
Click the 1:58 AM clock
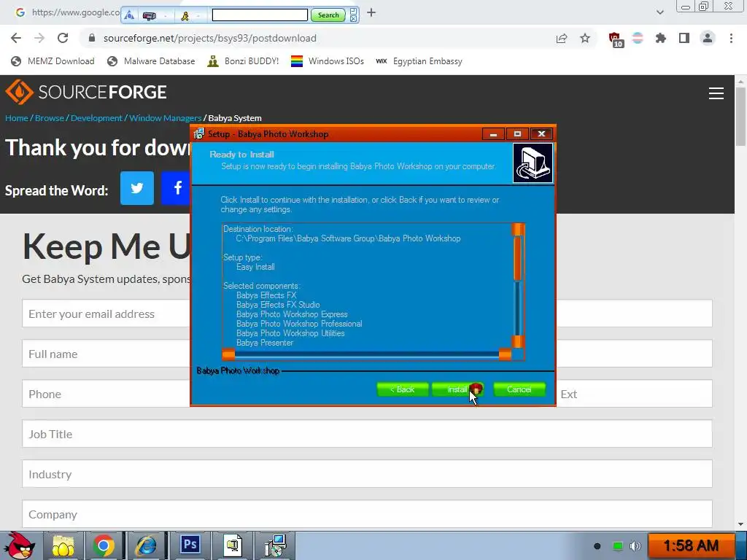691,545
